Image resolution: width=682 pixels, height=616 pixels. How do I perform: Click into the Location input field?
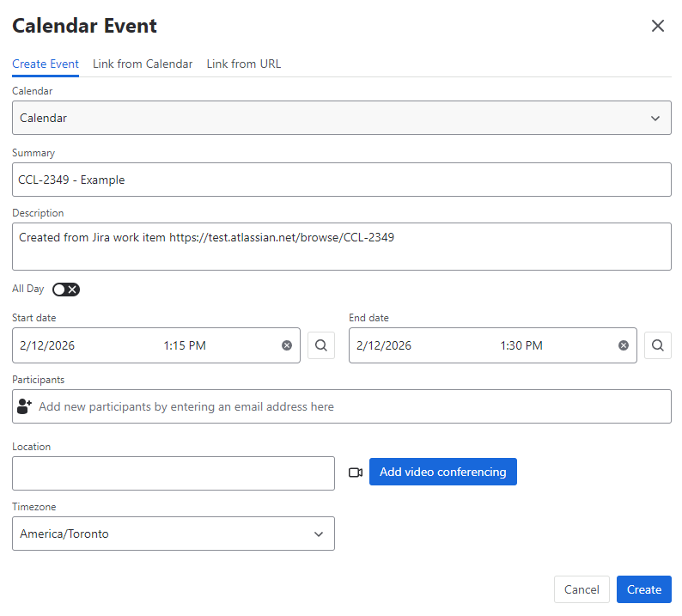173,473
